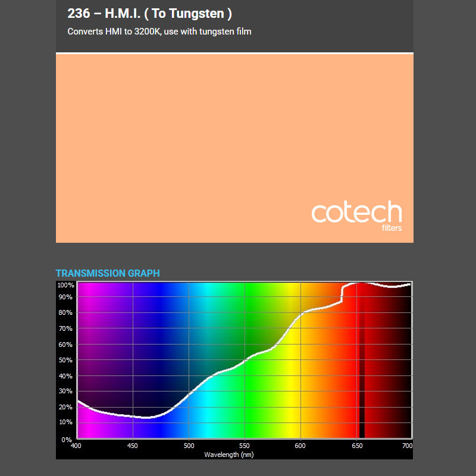Image resolution: width=476 pixels, height=476 pixels.
Task: Click the 50% gridline label
Action: point(66,360)
